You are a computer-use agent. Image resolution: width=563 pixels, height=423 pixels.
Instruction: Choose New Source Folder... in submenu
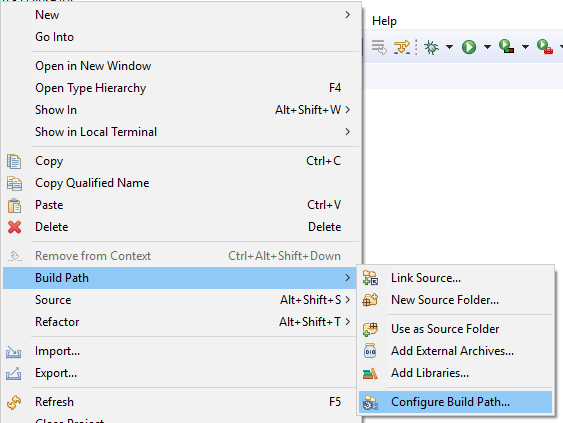point(456,300)
